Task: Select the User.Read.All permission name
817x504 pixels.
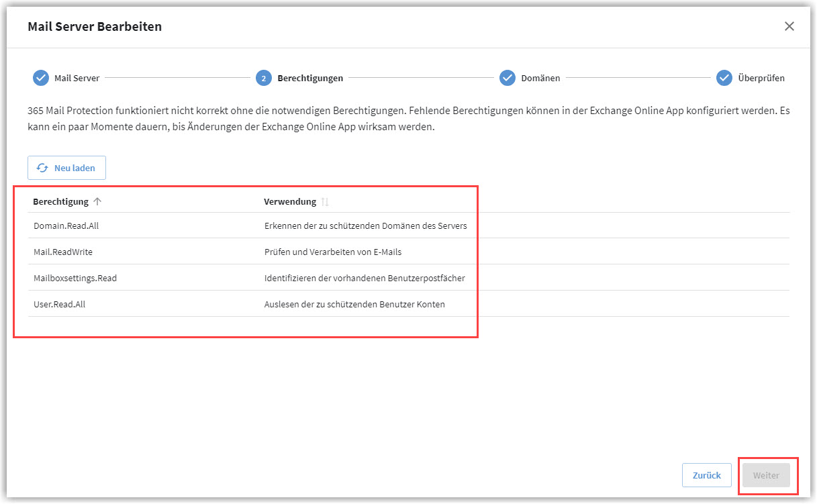Action: 60,304
